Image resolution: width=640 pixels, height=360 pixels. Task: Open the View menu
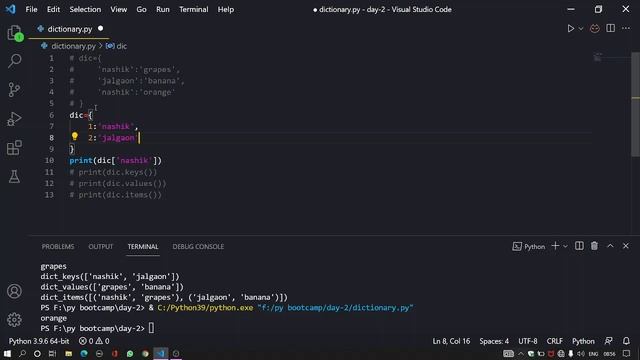[118, 9]
